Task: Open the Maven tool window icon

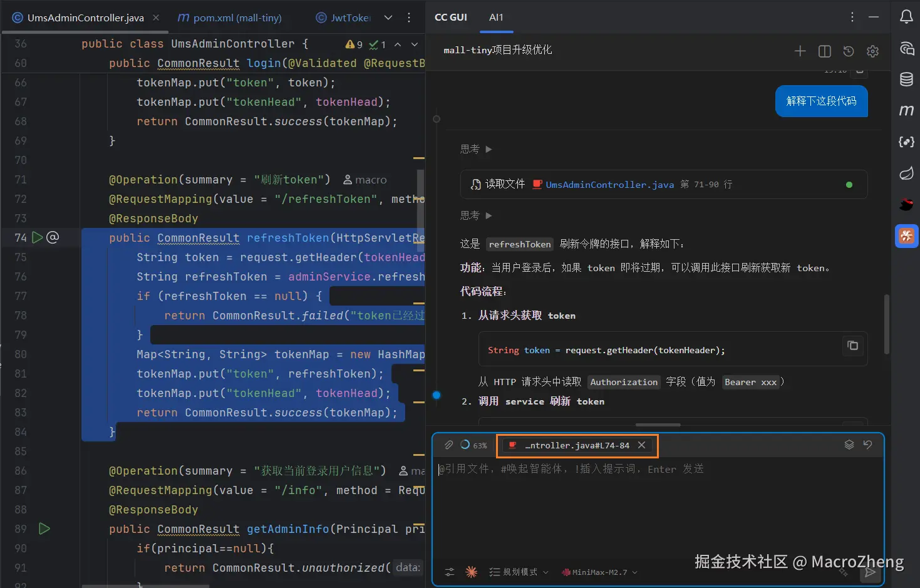Action: pyautogui.click(x=906, y=110)
